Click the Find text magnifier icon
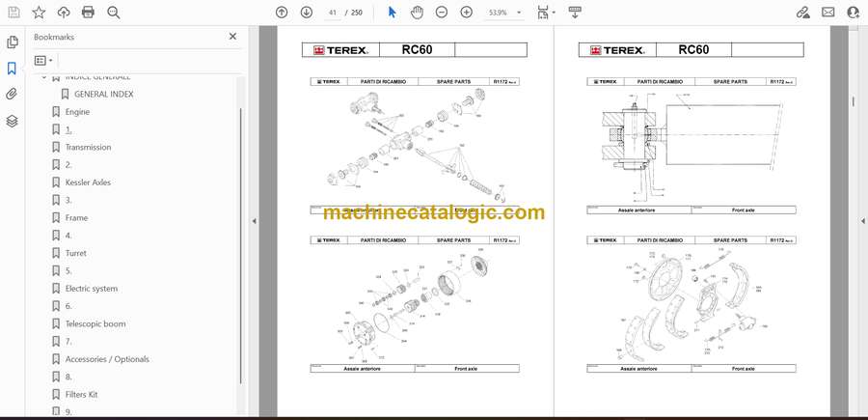This screenshot has height=420, width=868. 114,13
